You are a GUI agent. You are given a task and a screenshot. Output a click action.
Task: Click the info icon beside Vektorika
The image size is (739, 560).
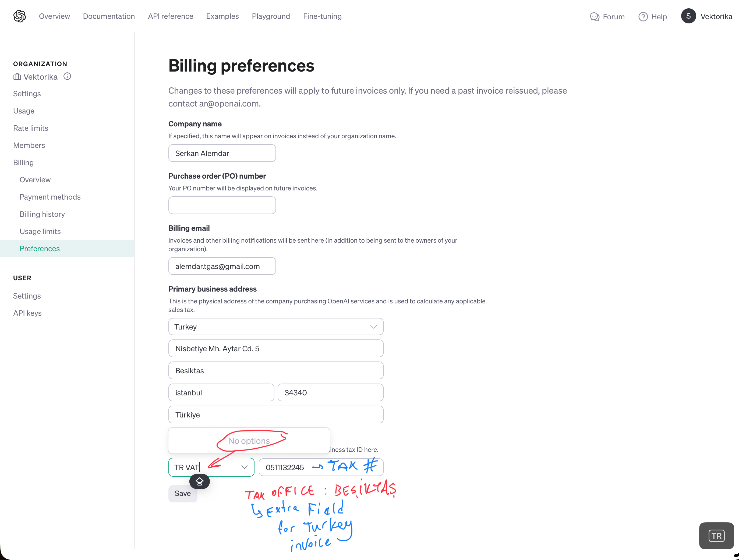point(67,76)
